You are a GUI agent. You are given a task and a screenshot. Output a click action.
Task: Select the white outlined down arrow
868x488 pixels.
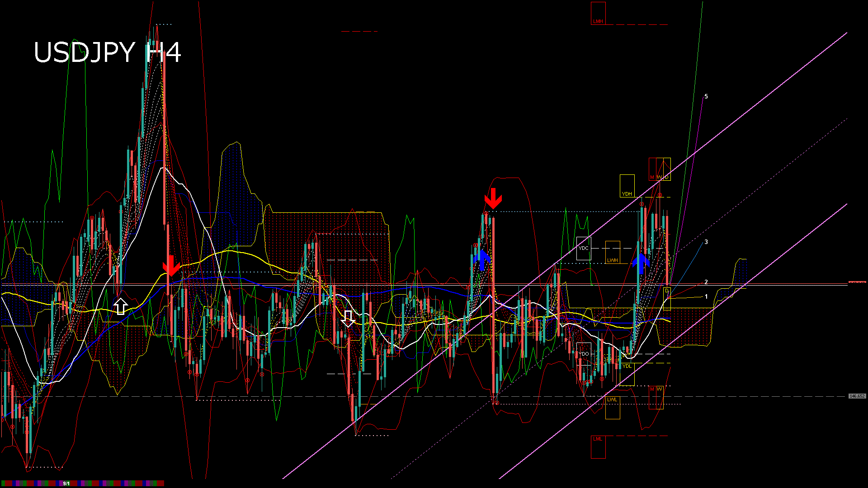(348, 319)
